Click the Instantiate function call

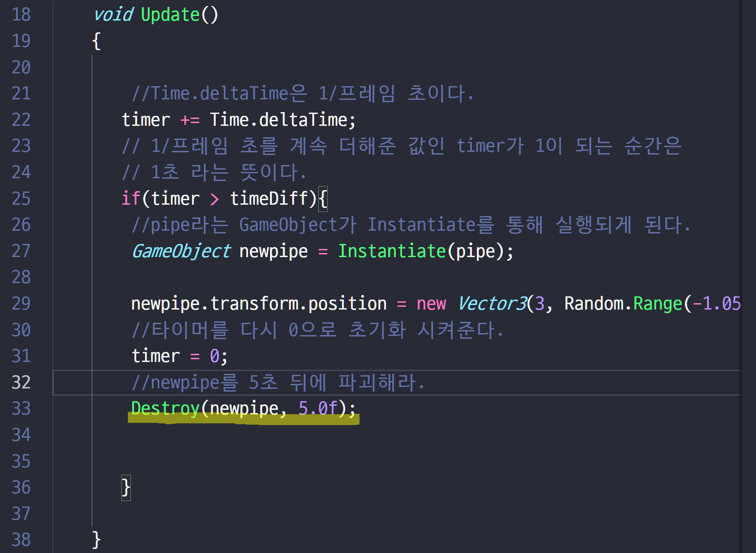click(392, 251)
